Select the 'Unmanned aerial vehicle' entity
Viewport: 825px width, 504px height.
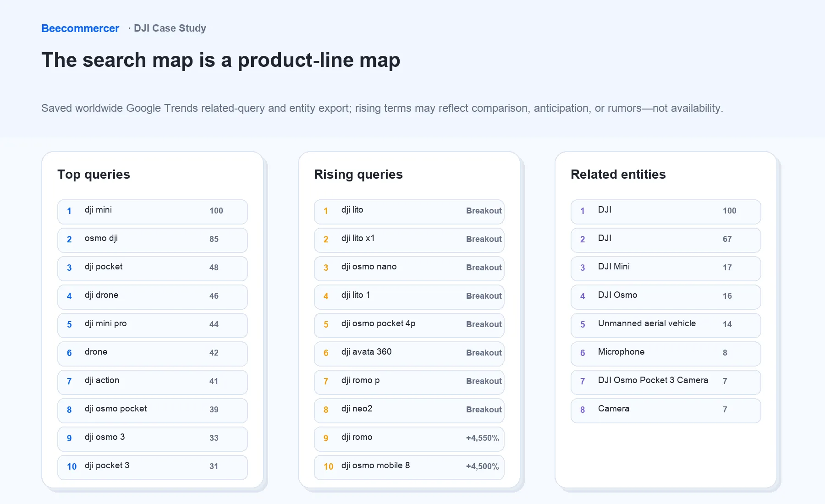coord(666,325)
